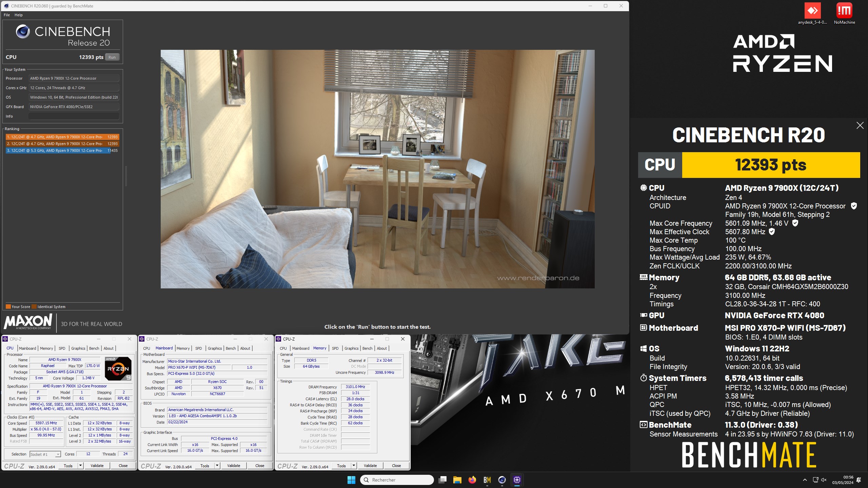Select ranking entry 3 at 5.3 GHz
Screen dimensions: 868x488
click(62, 150)
